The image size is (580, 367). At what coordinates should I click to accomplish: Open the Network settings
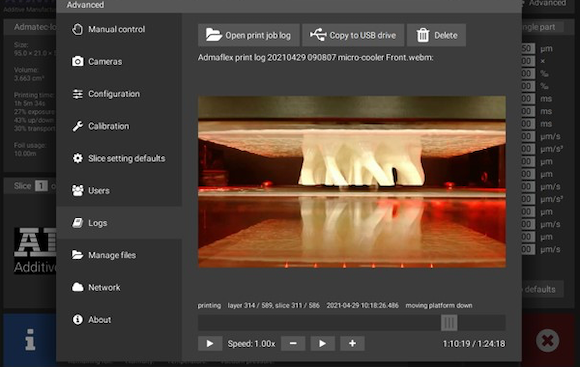(x=119, y=287)
